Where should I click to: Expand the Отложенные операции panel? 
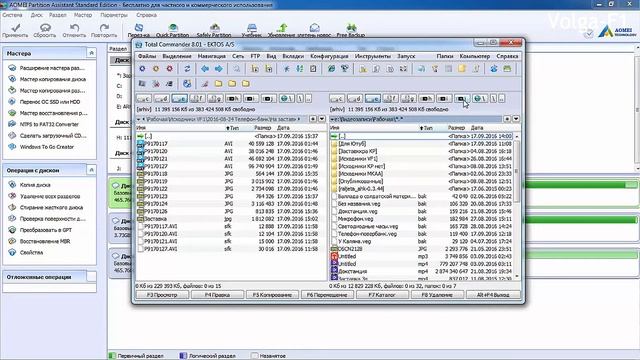point(91,277)
